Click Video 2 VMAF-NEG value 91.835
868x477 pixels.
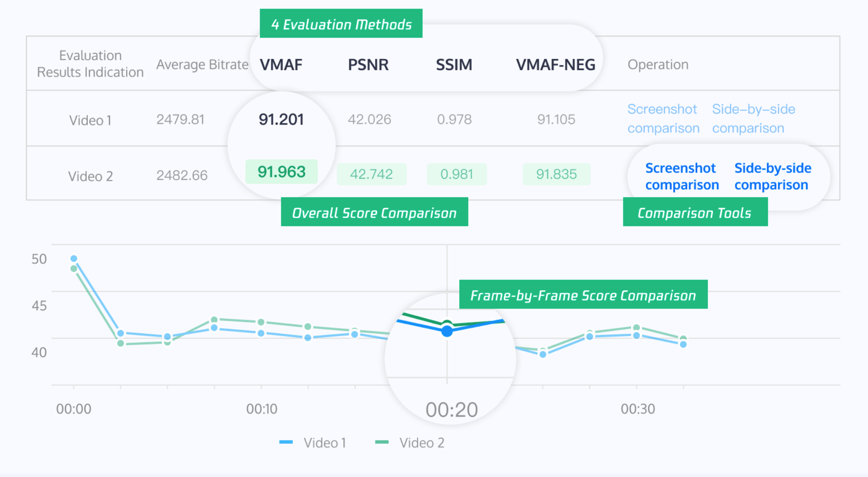pyautogui.click(x=556, y=174)
